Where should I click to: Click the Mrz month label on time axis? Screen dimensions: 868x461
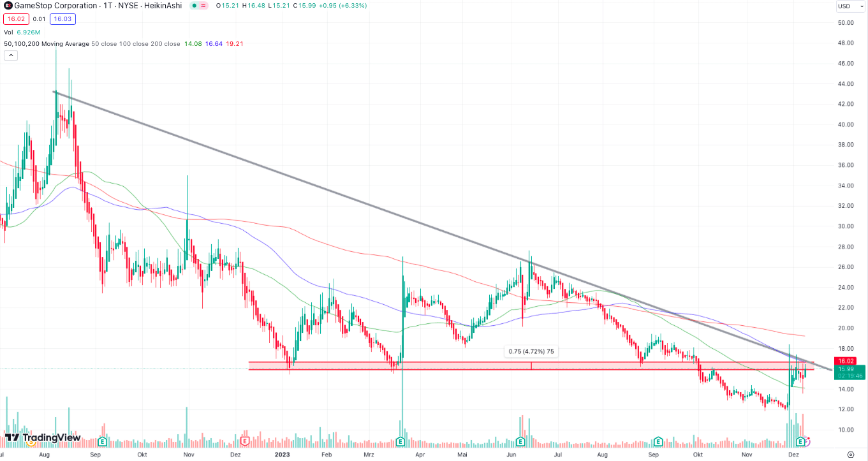pyautogui.click(x=370, y=455)
